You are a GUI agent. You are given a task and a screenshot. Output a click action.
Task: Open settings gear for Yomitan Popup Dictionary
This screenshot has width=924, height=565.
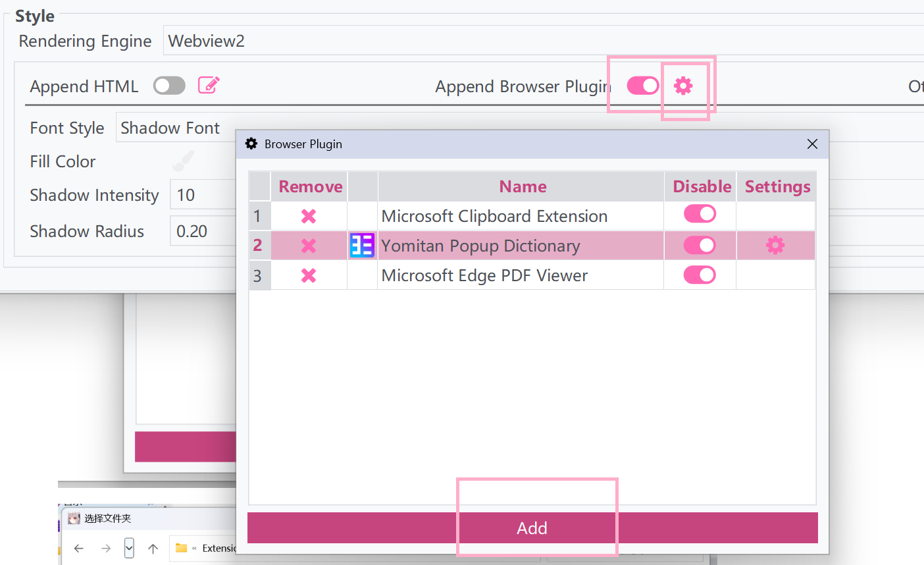775,246
